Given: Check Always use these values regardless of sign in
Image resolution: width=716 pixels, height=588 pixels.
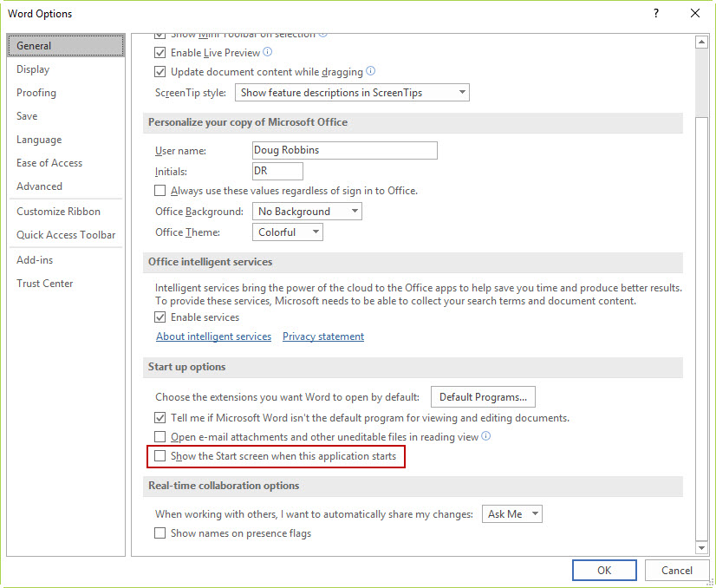Looking at the screenshot, I should [x=159, y=191].
